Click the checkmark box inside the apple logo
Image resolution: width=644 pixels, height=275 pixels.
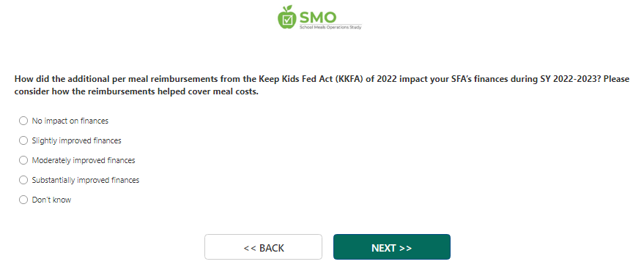pyautogui.click(x=289, y=19)
